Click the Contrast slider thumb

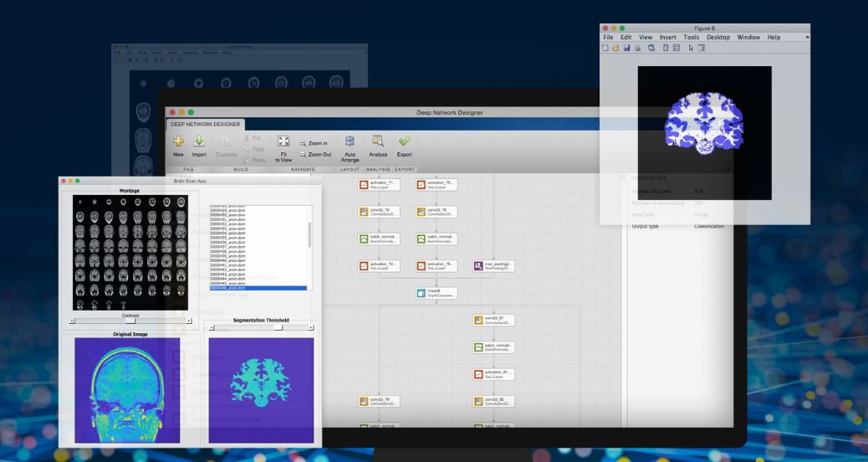pos(129,321)
